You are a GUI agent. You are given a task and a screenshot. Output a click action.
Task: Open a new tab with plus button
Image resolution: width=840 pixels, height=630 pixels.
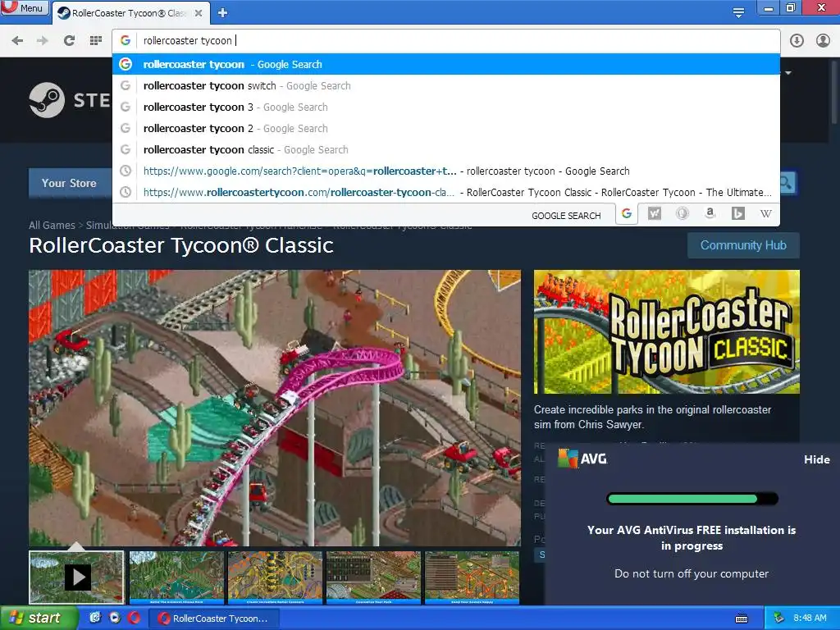pyautogui.click(x=223, y=13)
